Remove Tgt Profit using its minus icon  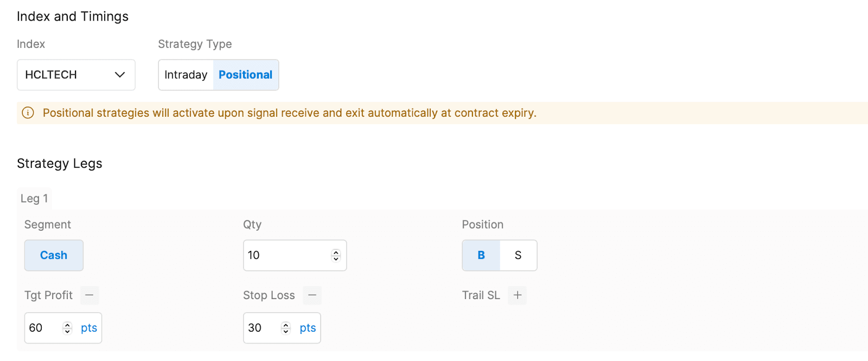coord(90,295)
